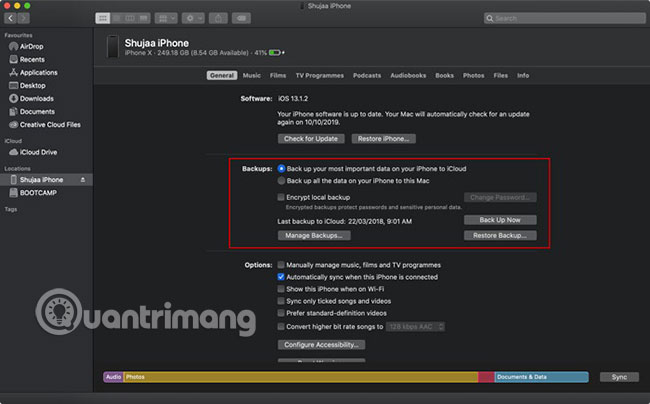Viewport: 650px width, 404px height.
Task: Tick Sync only ticked songs and videos
Action: 281,301
